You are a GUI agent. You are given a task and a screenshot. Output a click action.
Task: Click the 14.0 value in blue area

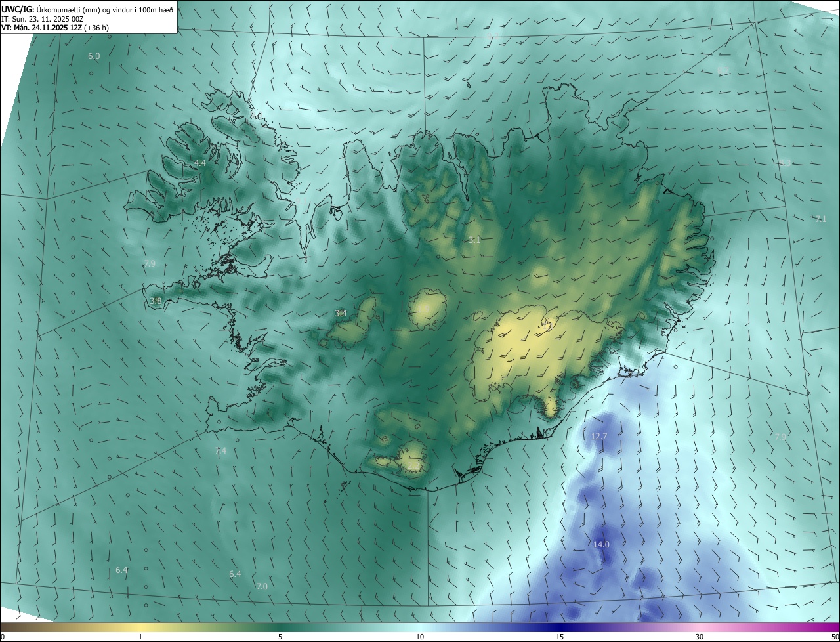pyautogui.click(x=601, y=545)
